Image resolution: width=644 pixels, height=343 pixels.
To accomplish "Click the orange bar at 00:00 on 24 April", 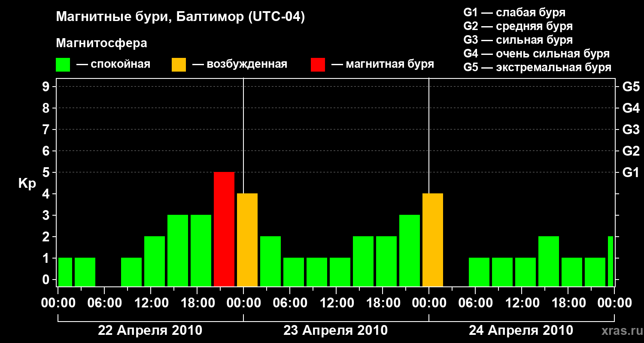I will [x=433, y=240].
